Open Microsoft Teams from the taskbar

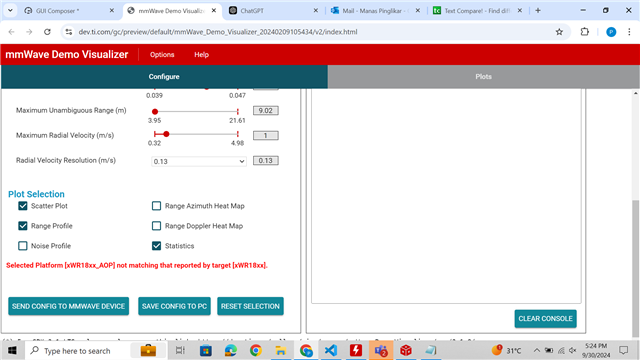click(x=381, y=350)
